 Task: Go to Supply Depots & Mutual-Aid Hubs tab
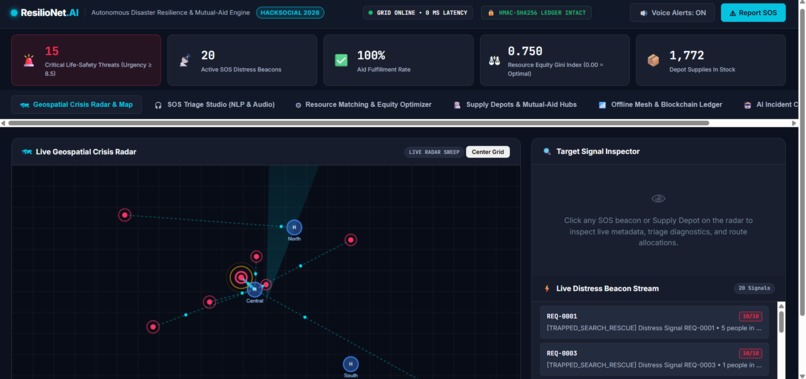coord(515,105)
